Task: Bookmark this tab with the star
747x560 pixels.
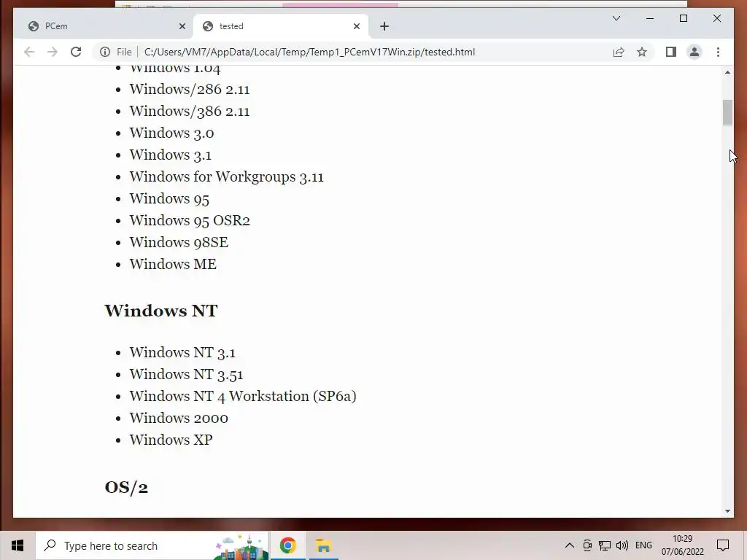Action: tap(642, 52)
